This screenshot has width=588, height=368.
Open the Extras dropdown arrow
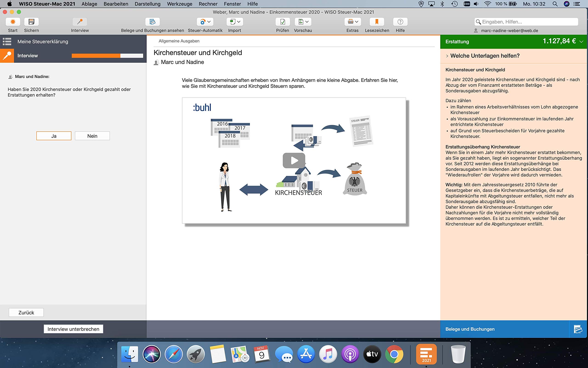[x=357, y=22]
